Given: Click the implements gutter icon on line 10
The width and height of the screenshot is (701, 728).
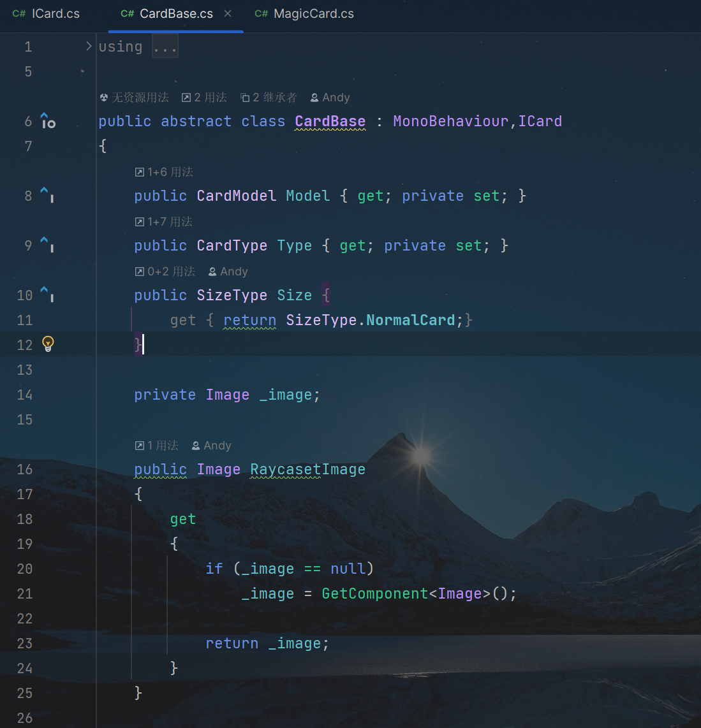Looking at the screenshot, I should [x=47, y=294].
